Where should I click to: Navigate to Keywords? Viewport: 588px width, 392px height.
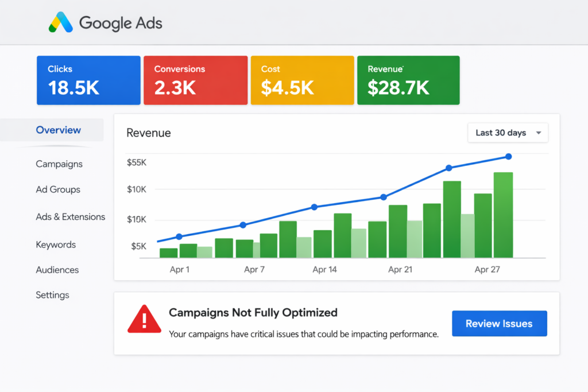coord(56,244)
